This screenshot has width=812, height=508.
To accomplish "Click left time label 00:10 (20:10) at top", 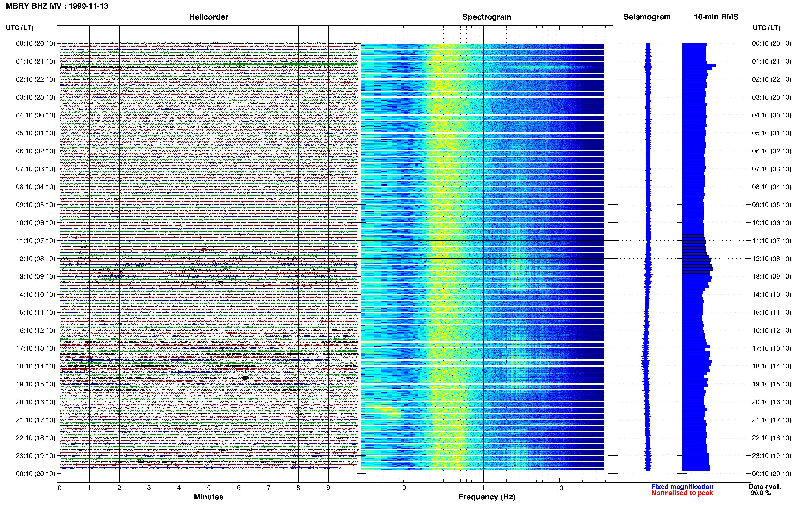I will click(x=35, y=43).
